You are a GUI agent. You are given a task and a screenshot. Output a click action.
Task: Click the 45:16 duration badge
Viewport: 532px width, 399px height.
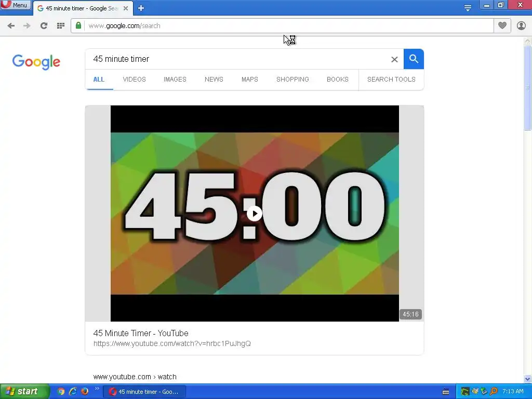tap(410, 314)
